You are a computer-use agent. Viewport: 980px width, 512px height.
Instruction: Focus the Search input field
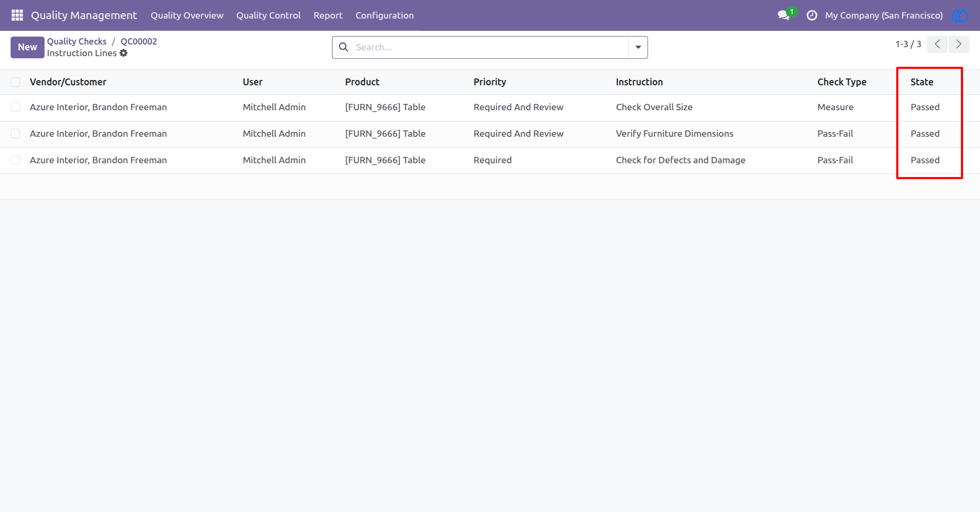[x=490, y=47]
